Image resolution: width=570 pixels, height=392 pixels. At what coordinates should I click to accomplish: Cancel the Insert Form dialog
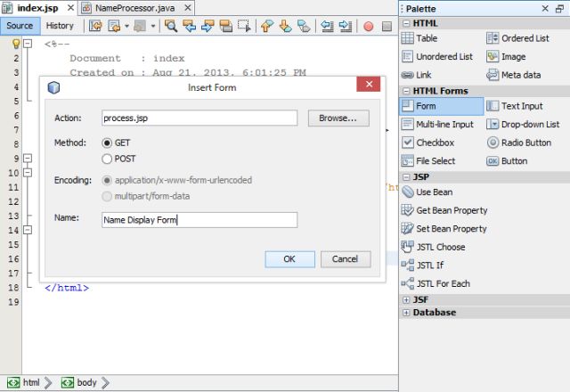pyautogui.click(x=346, y=259)
